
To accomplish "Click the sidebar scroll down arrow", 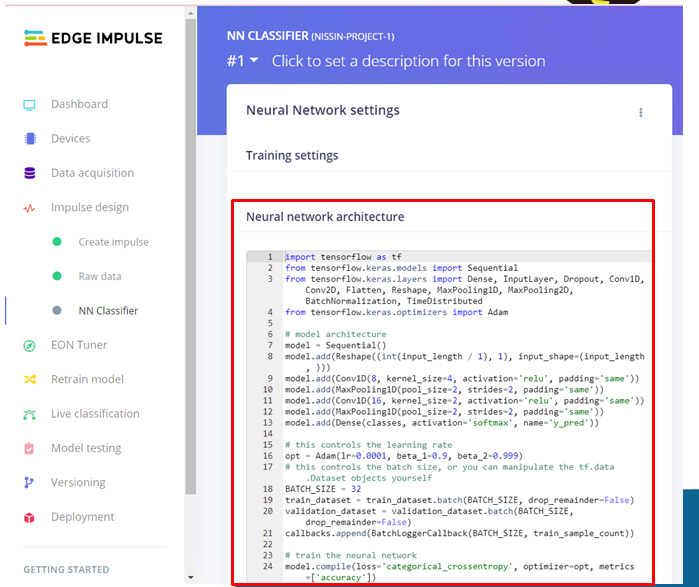I will tap(191, 578).
